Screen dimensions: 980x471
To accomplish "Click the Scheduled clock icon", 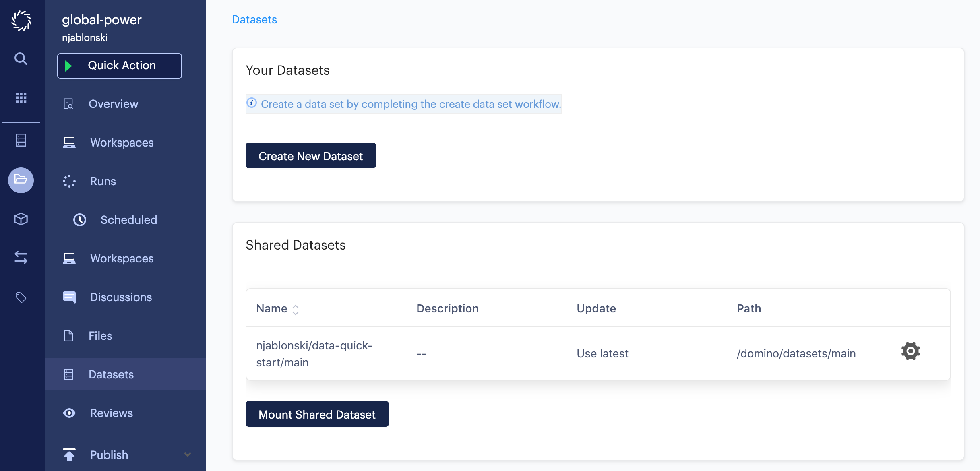I will (80, 220).
